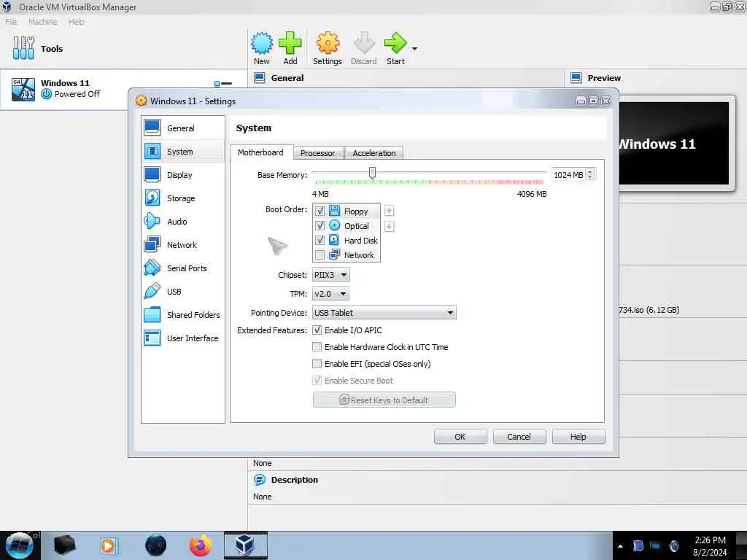Check Network in the boot order
The height and width of the screenshot is (560, 747).
click(x=320, y=254)
